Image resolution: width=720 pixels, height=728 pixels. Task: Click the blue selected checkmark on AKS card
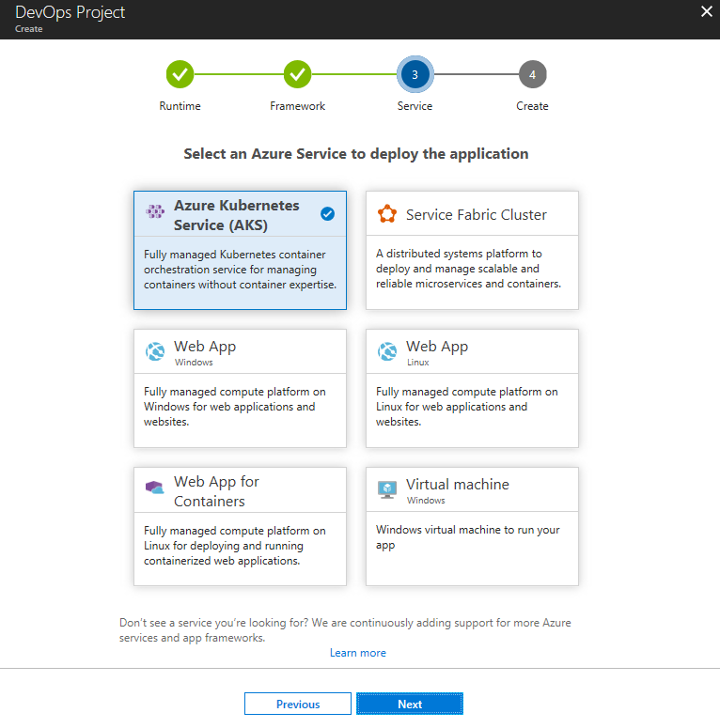point(327,214)
